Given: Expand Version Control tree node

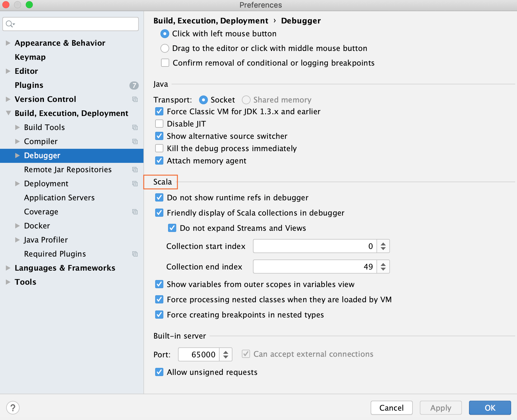Looking at the screenshot, I should tap(8, 99).
